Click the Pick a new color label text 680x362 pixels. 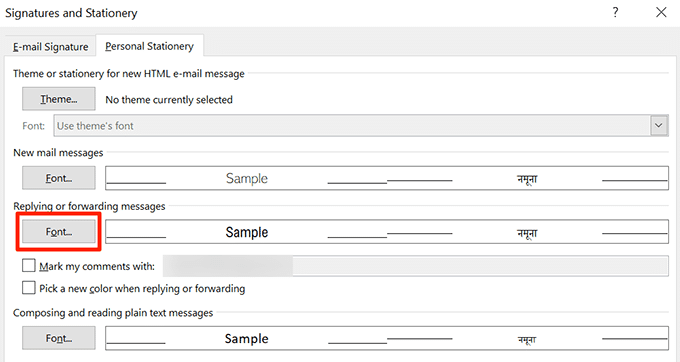[142, 289]
